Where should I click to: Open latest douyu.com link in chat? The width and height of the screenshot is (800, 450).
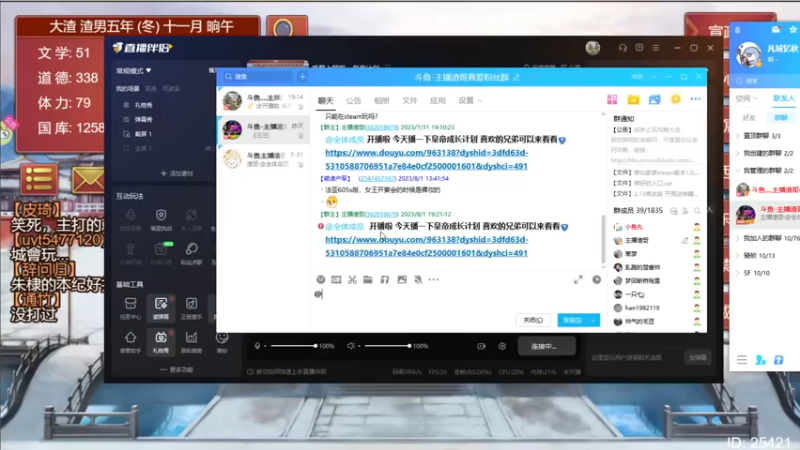(427, 246)
